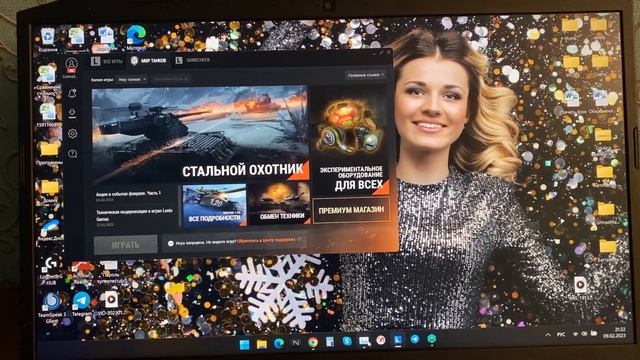This screenshot has height=360, width=640.
Task: Open the Корзина recycle bin desktop icon
Action: (48, 40)
